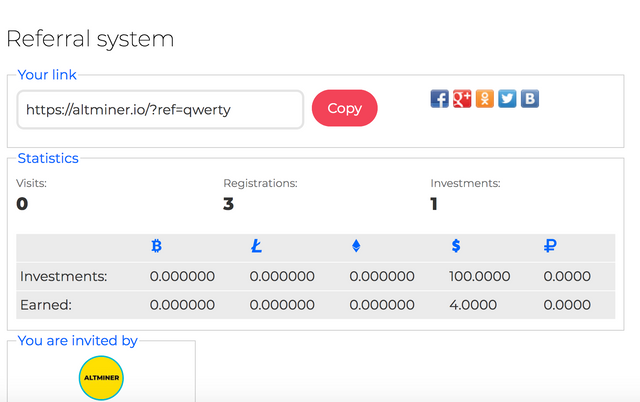
Task: Click the ruble column icon
Action: coord(550,246)
